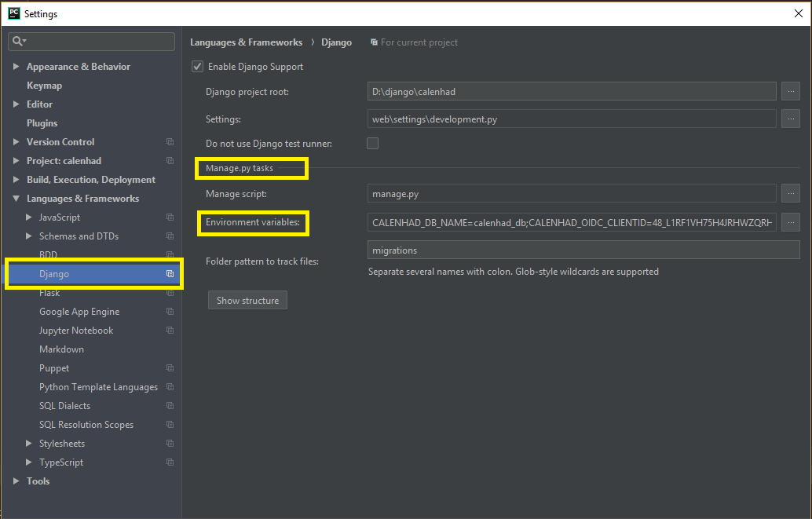Click project-level icon beside SQL Dialects

[x=170, y=406]
